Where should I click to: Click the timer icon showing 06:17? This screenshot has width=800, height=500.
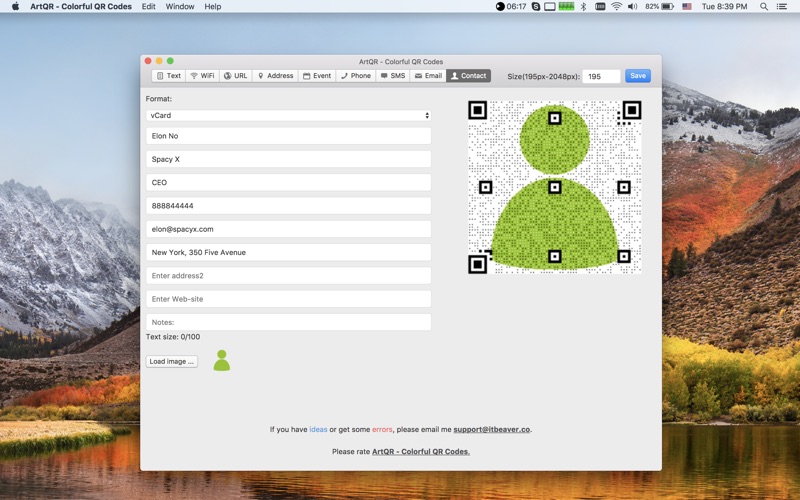tap(511, 7)
